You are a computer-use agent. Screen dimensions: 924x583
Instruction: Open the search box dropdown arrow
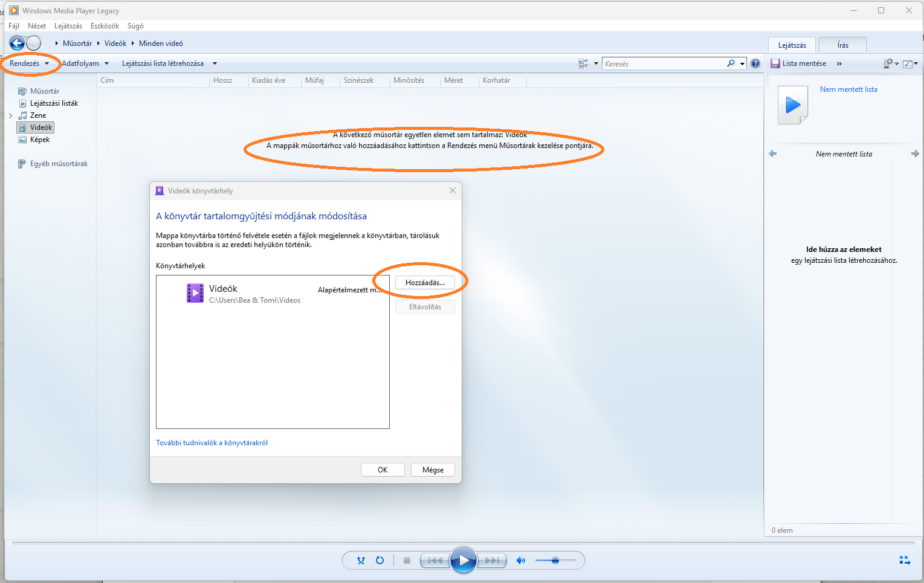click(743, 63)
